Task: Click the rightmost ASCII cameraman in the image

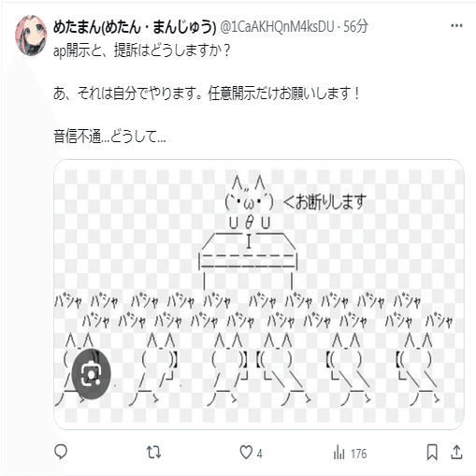Action: click(418, 369)
